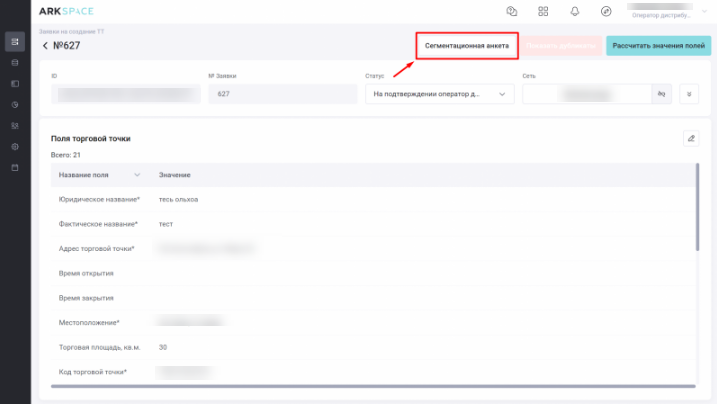
Task: Click the chat support icon in header
Action: [512, 12]
